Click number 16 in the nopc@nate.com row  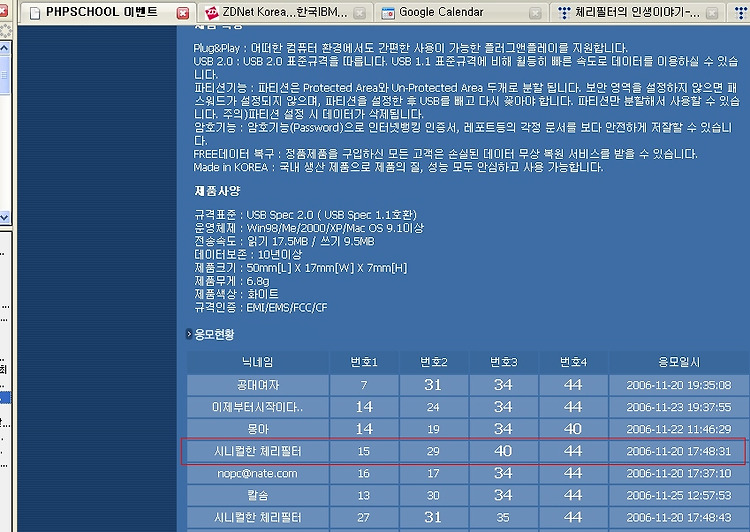point(364,473)
